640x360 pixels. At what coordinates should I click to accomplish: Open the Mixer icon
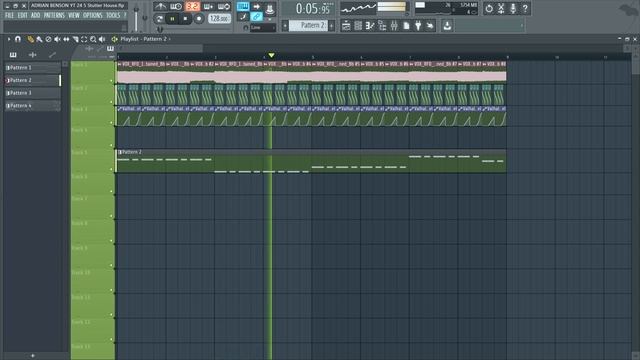tap(394, 26)
